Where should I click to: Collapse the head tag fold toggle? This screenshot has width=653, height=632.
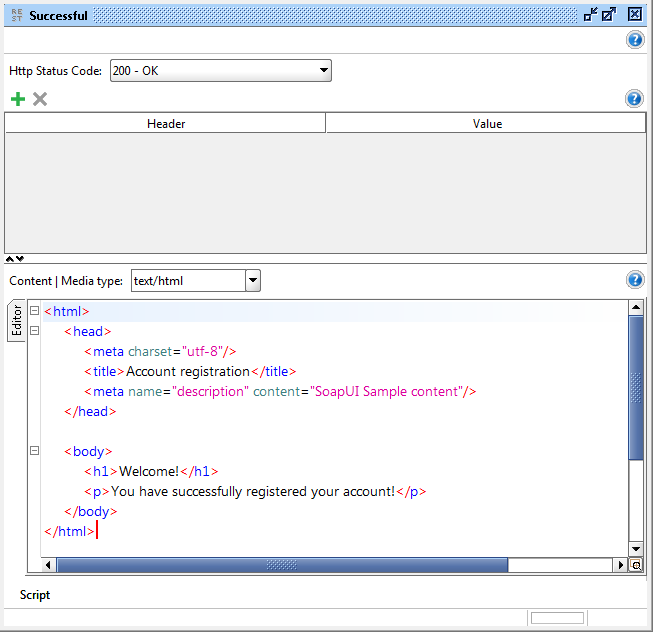(x=34, y=331)
